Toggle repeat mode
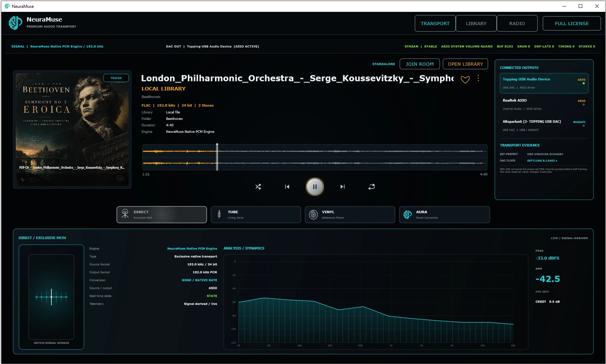The width and height of the screenshot is (606, 364). pos(372,187)
